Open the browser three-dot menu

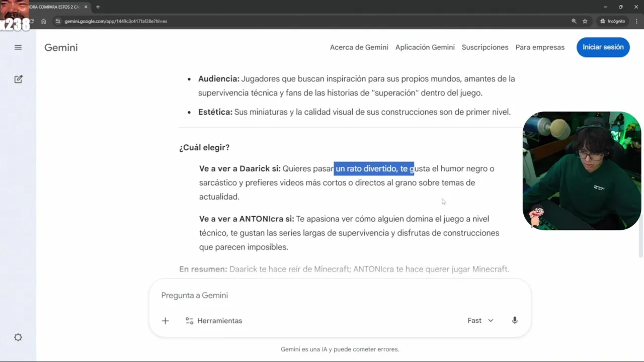click(636, 21)
